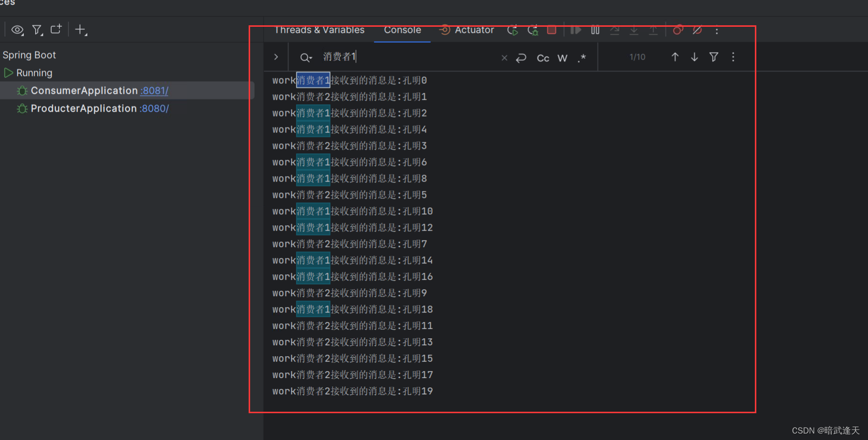The width and height of the screenshot is (868, 440).
Task: Click console line ending with 孔明10
Action: [x=352, y=211]
